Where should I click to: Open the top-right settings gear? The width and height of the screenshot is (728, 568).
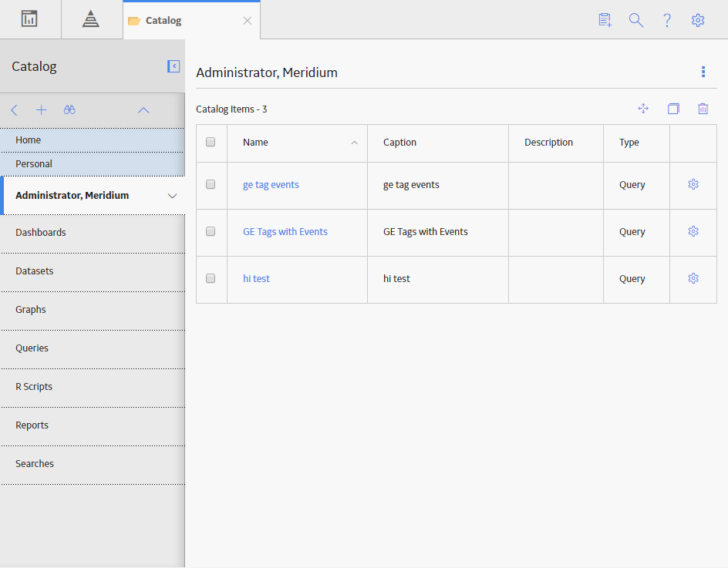(x=698, y=20)
